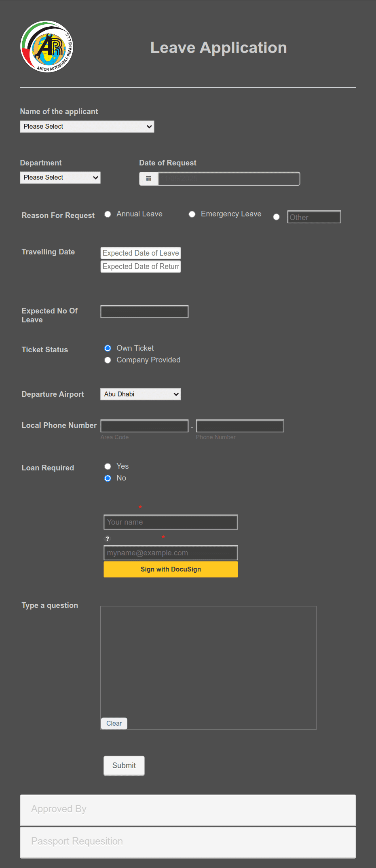Click Sign with DocuSign button
The width and height of the screenshot is (376, 868).
171,569
